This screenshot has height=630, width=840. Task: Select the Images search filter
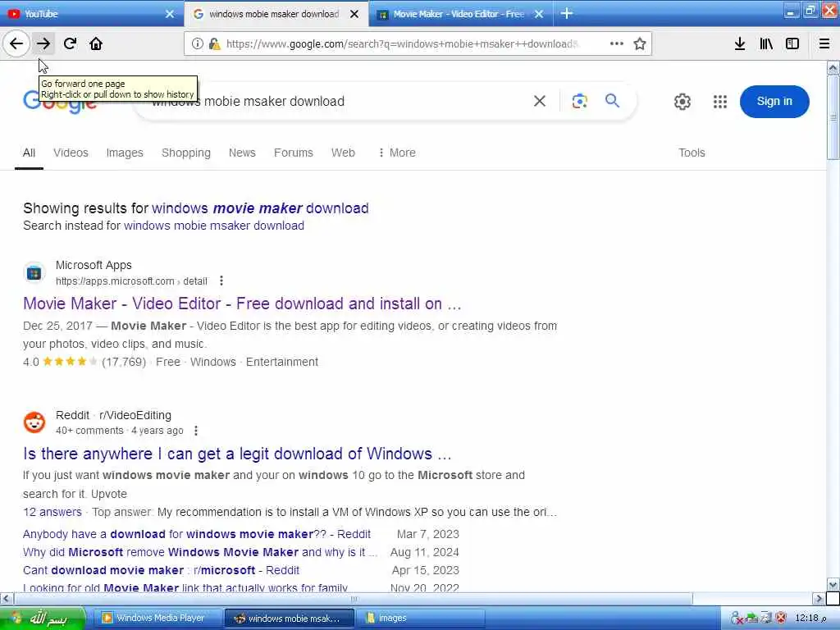(125, 153)
